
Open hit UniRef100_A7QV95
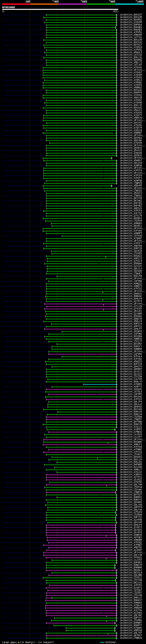coord(131,22)
